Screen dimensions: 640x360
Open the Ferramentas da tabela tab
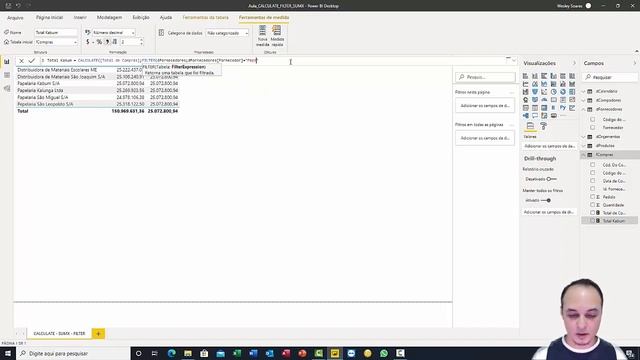click(205, 18)
